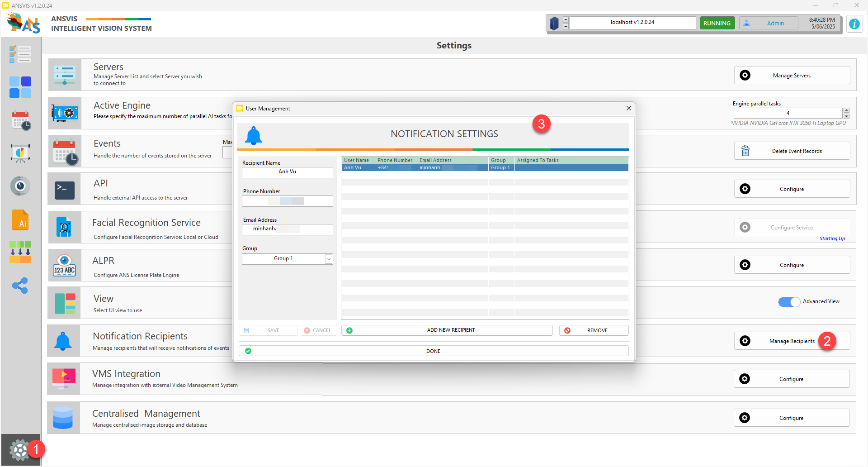
Task: Open the AI file sidebar icon
Action: pos(20,220)
